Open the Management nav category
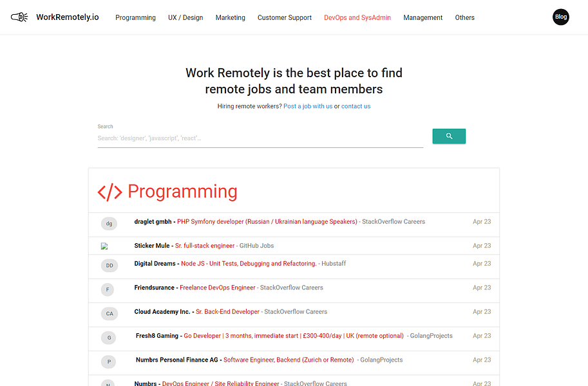Screen dimensions: 588x386 coord(423,17)
